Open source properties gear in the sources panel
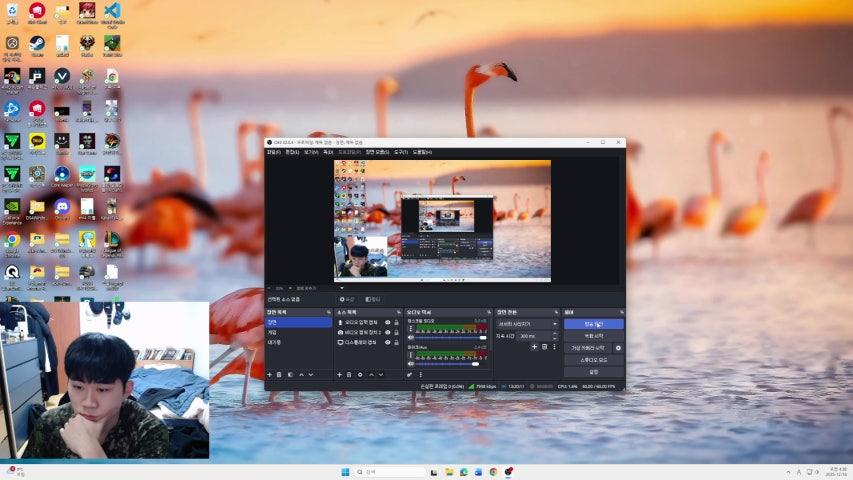The image size is (853, 480). (x=360, y=374)
